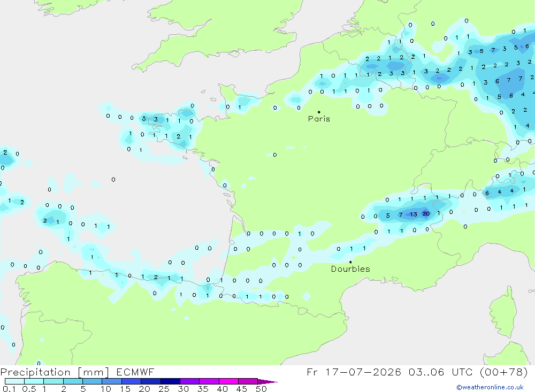
Task: Pick the 2–5 mm legend swatch
Action: (x=73, y=381)
